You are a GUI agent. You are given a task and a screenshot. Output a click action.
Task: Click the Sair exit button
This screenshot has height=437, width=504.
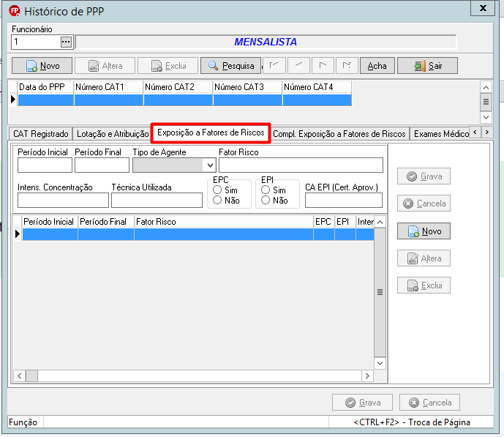point(427,66)
